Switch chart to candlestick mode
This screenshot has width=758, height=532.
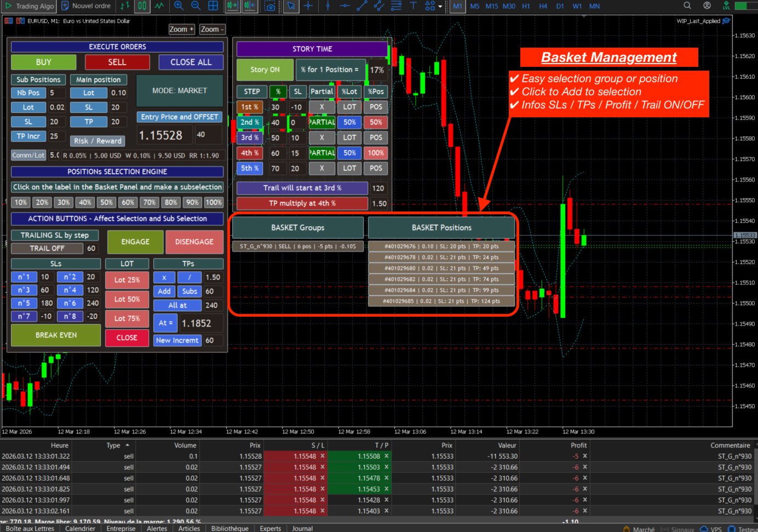point(142,6)
